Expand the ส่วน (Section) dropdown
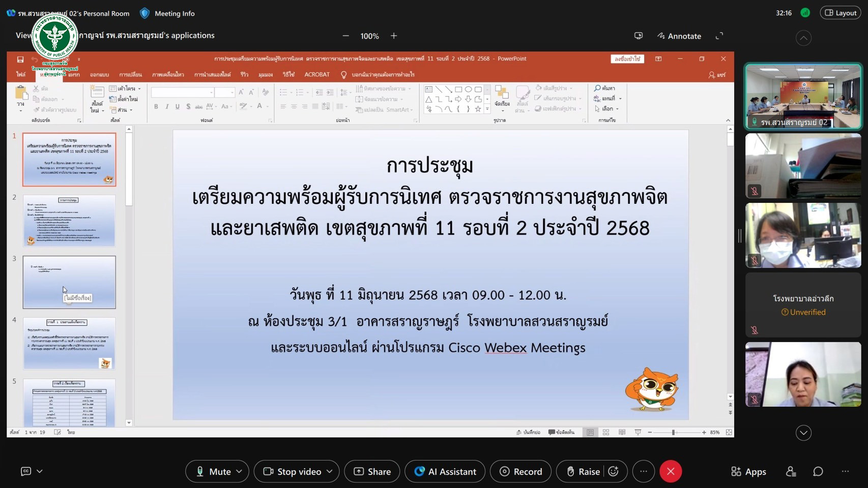Screen dimensions: 868x488 pyautogui.click(x=122, y=110)
